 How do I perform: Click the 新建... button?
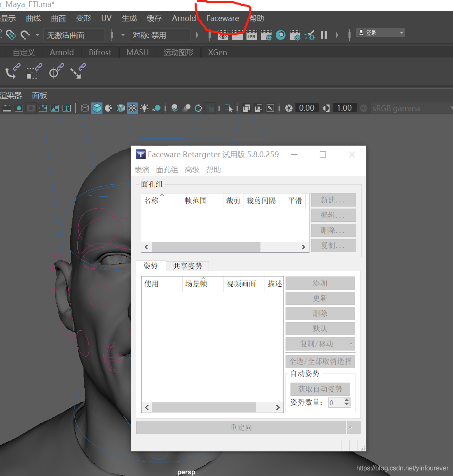pos(333,200)
